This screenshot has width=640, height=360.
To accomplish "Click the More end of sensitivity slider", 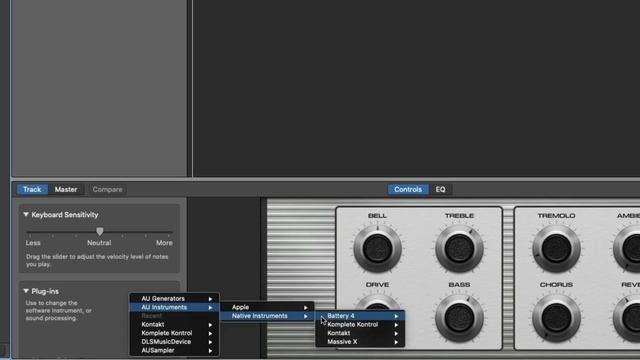I will click(164, 243).
